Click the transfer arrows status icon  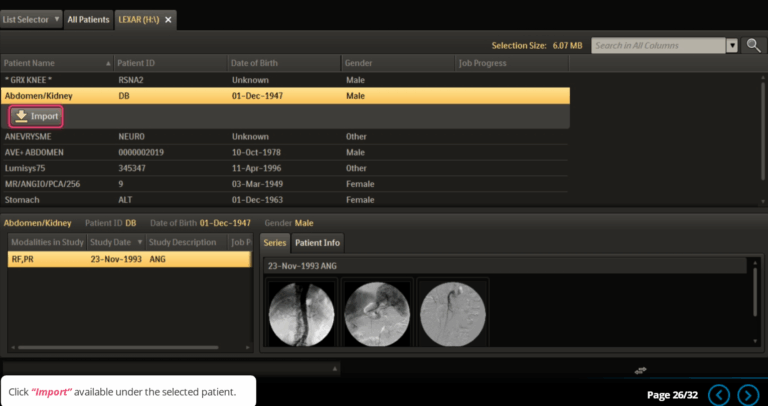pos(640,370)
